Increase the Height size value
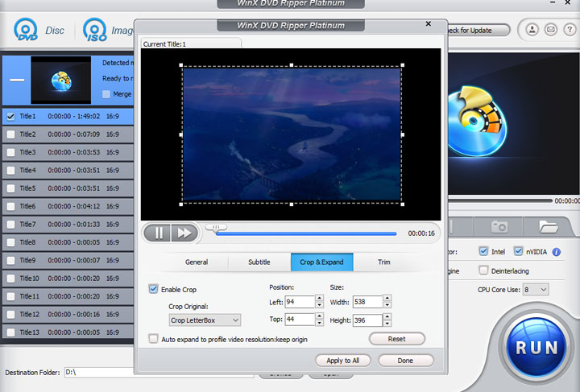 click(387, 316)
